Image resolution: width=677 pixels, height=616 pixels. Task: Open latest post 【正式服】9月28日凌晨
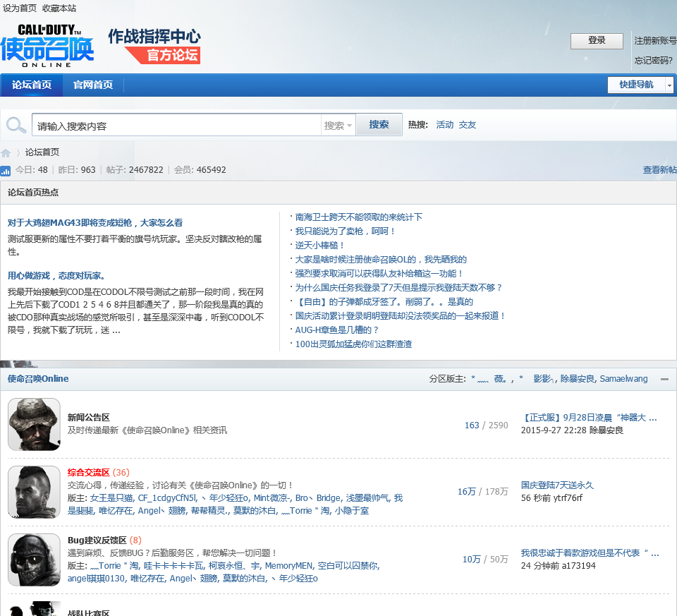589,418
